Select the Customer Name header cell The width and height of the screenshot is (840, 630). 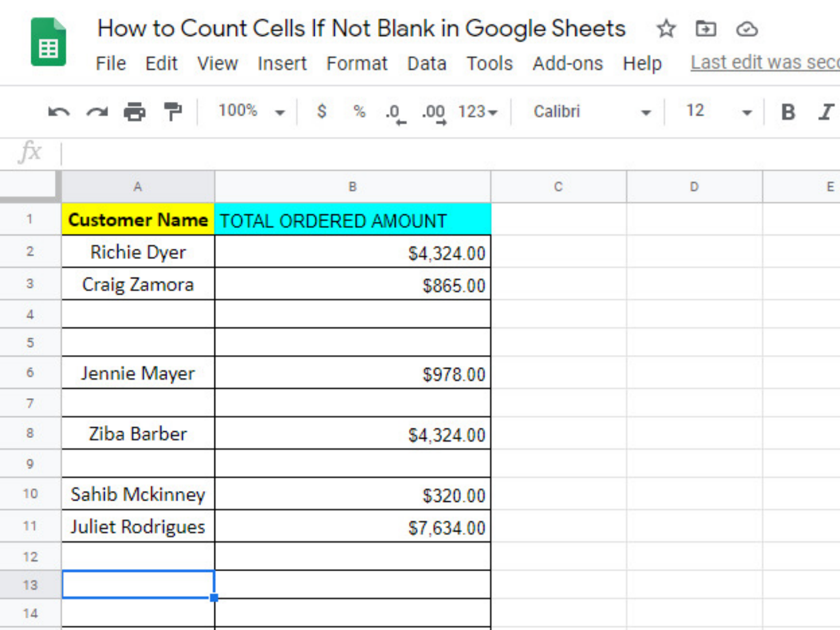138,219
